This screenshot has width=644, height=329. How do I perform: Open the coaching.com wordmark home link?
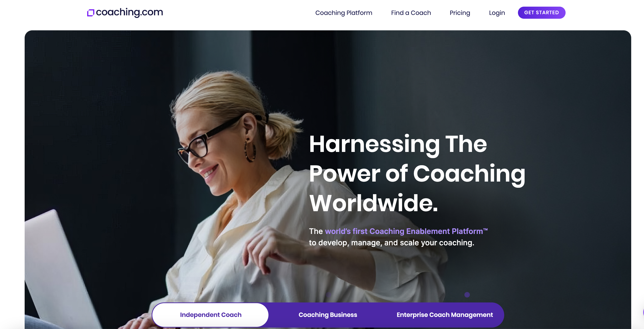[x=129, y=12]
